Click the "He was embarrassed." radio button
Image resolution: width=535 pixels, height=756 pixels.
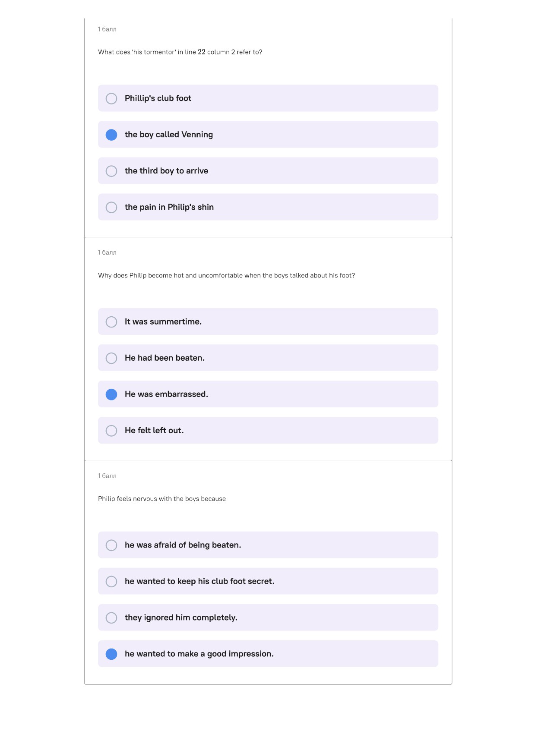tap(111, 394)
